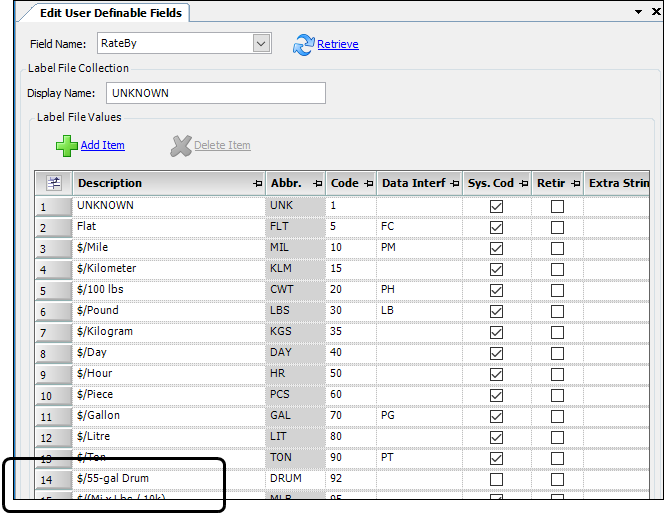
Task: Click the Retrieve link
Action: coord(338,44)
